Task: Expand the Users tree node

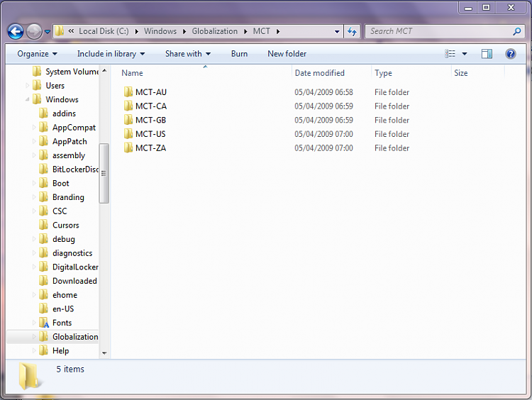Action: point(28,86)
